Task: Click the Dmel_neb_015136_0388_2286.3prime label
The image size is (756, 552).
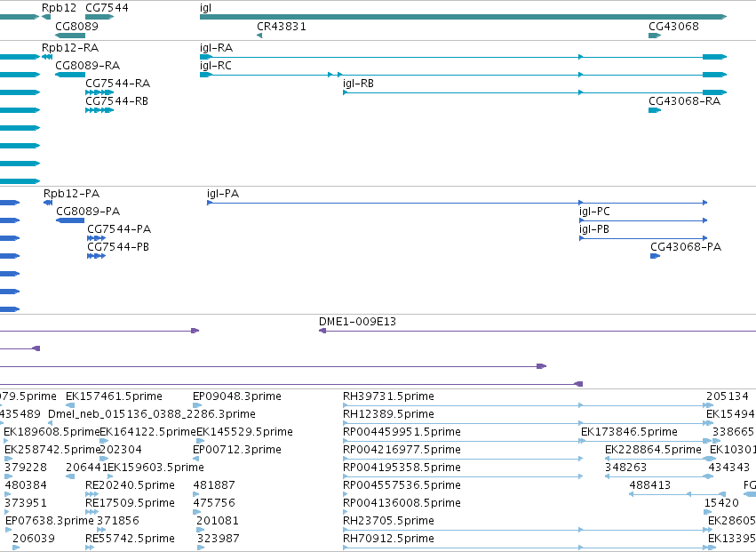Action: pyautogui.click(x=152, y=414)
